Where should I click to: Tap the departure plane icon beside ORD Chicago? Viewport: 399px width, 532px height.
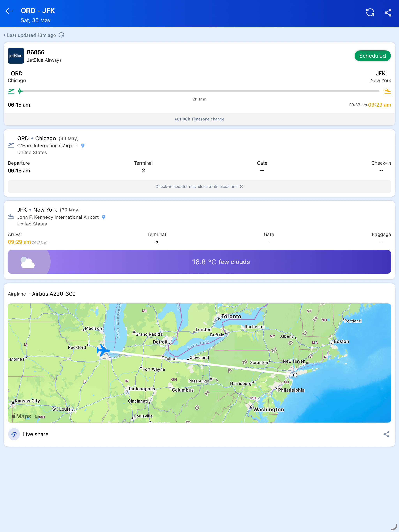tap(11, 145)
